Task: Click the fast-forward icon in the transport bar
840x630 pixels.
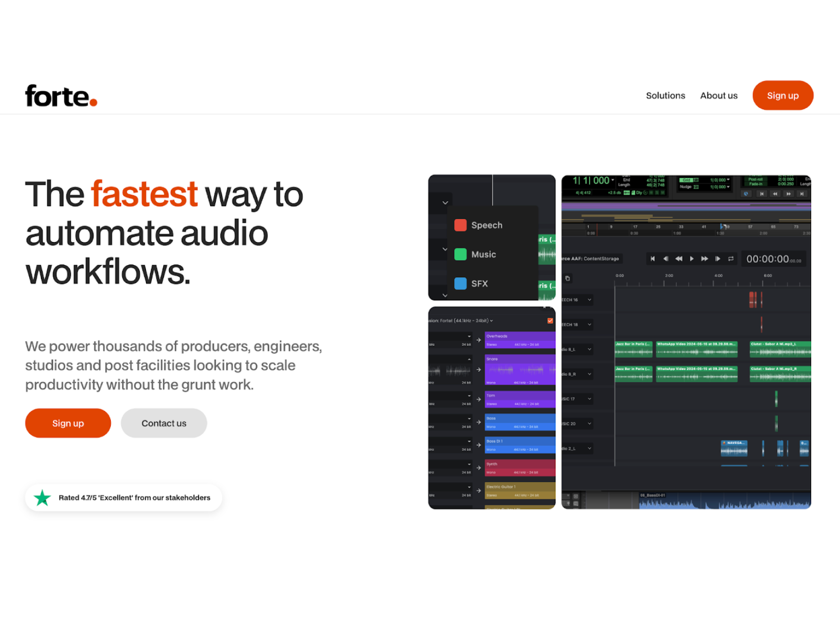Action: [x=705, y=258]
